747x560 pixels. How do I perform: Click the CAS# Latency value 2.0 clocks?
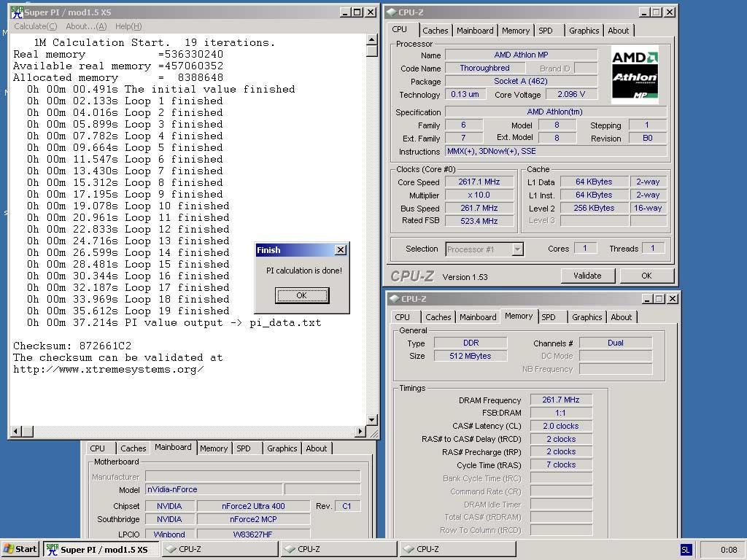[x=561, y=426]
